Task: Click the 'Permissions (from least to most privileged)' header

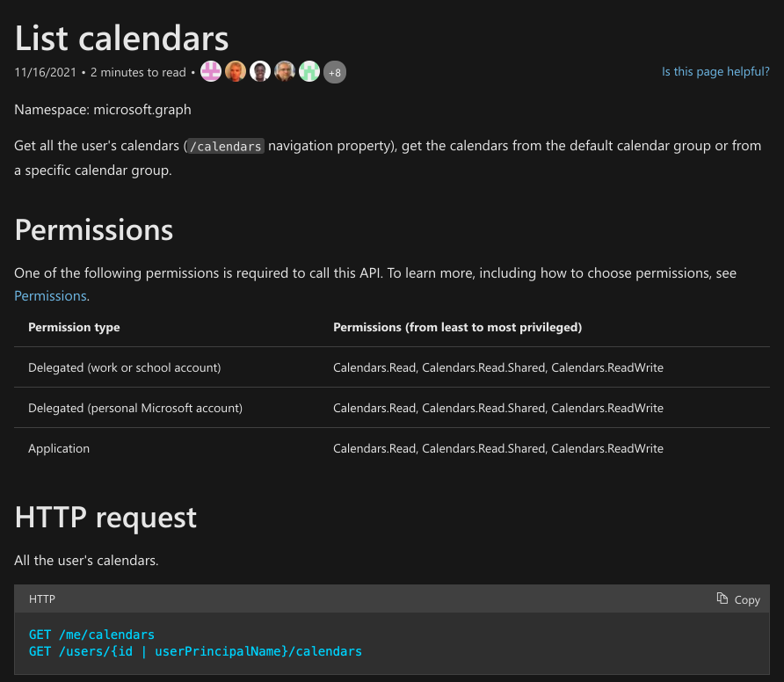Action: 457,327
